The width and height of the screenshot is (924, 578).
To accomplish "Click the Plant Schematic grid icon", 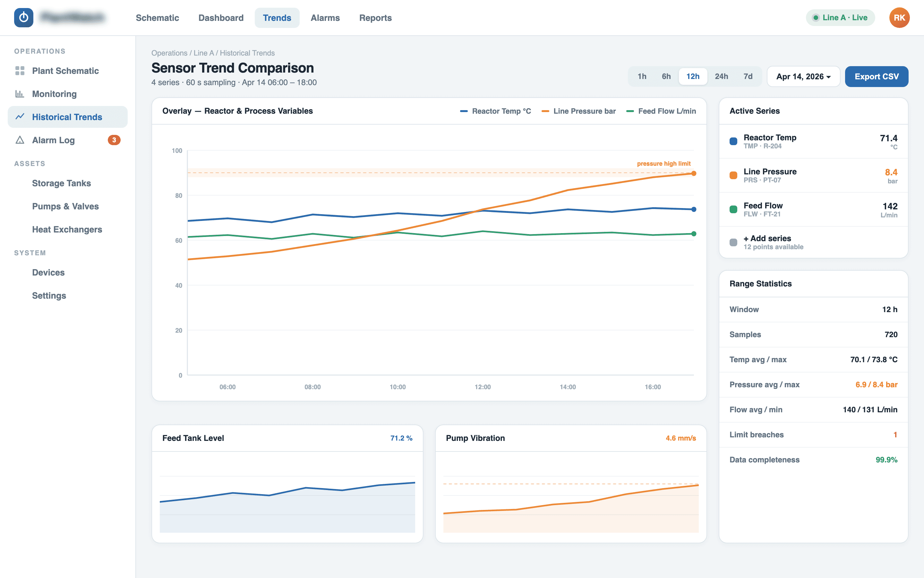I will 20,71.
